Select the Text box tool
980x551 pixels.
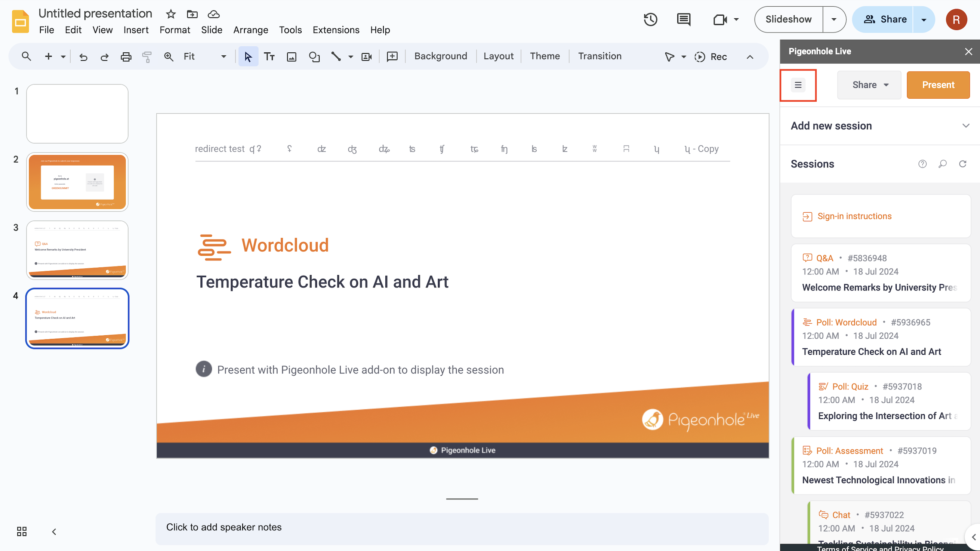(x=269, y=57)
